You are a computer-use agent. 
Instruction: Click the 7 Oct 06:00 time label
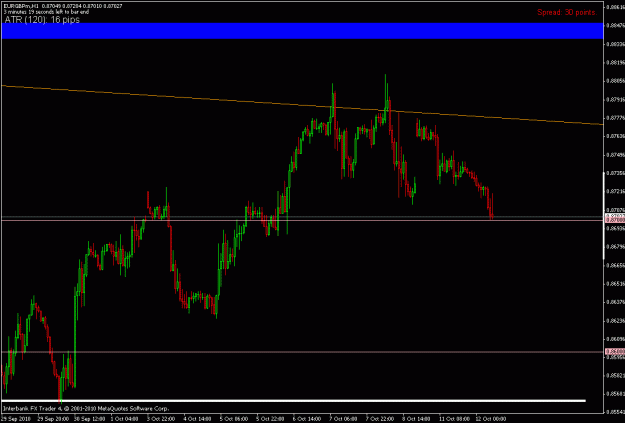click(x=343, y=419)
